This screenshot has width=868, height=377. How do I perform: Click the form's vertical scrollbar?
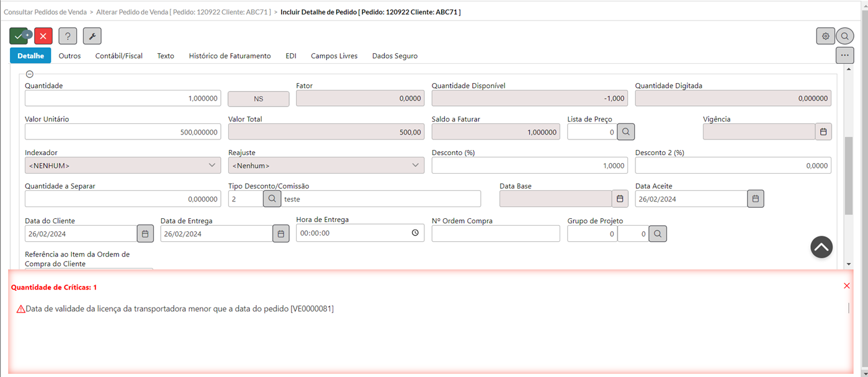(849, 175)
